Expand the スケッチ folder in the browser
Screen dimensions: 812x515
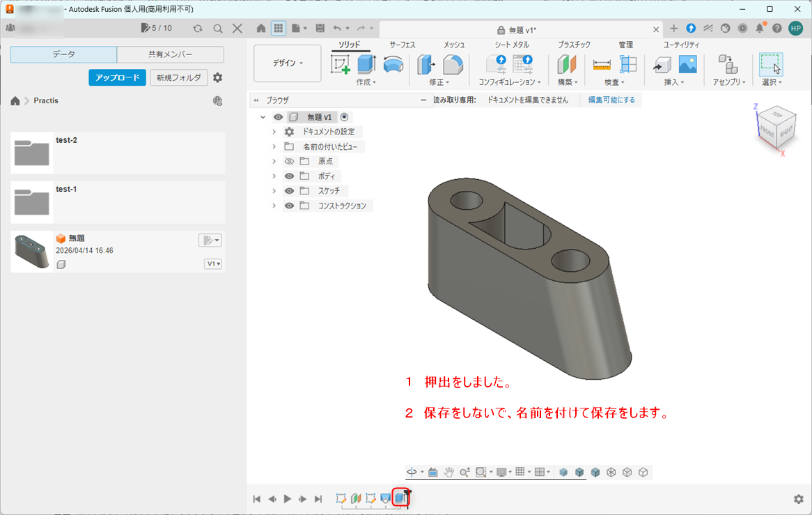pyautogui.click(x=274, y=191)
